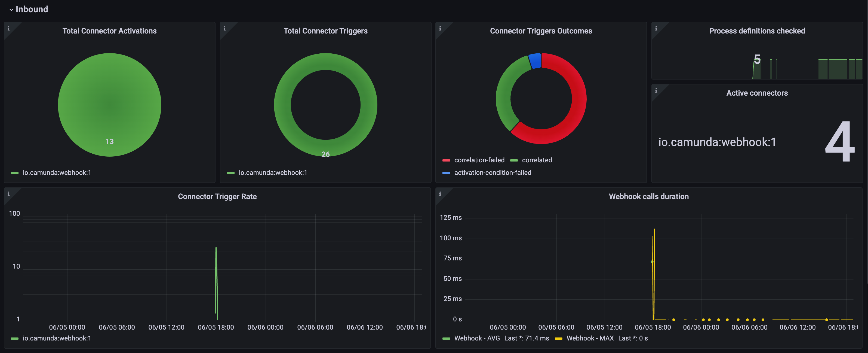The width and height of the screenshot is (868, 353).
Task: Click io.camunda:webhook:1 in Connector Trigger Rate legend
Action: coord(57,338)
